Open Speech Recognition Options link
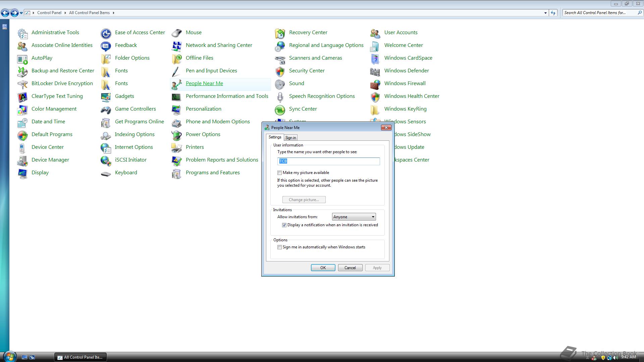The height and width of the screenshot is (362, 644). pos(322,96)
